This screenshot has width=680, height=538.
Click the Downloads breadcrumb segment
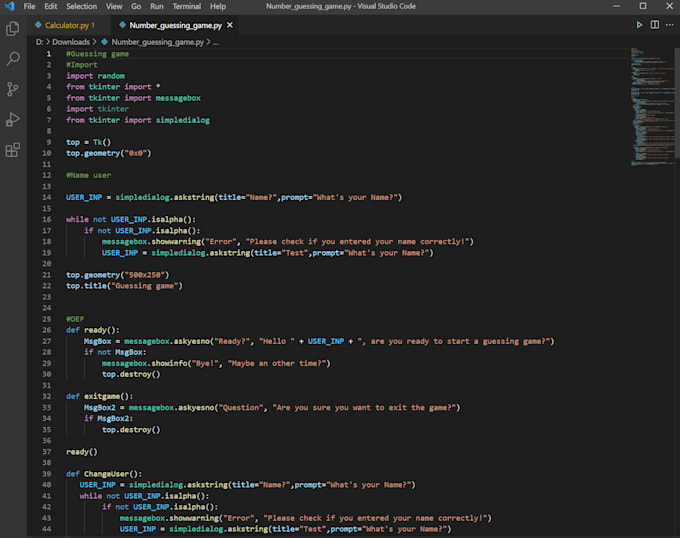pyautogui.click(x=71, y=42)
